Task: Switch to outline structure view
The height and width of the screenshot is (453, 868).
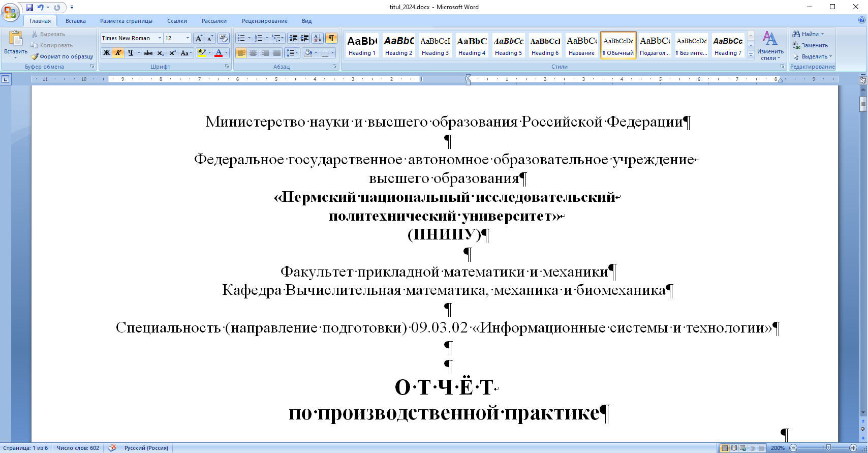Action: click(752, 448)
